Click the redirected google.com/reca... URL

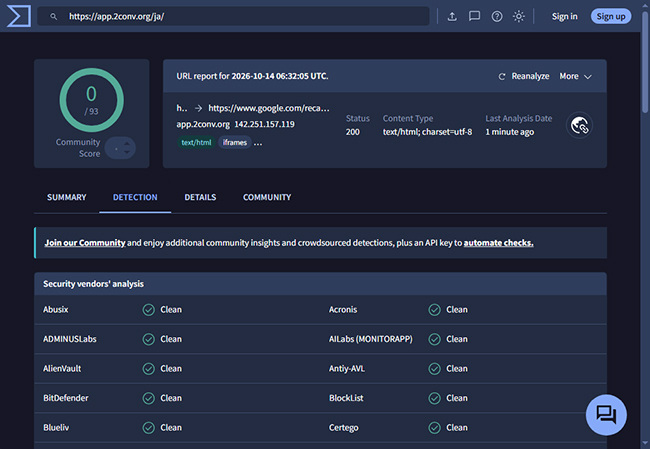[x=269, y=108]
